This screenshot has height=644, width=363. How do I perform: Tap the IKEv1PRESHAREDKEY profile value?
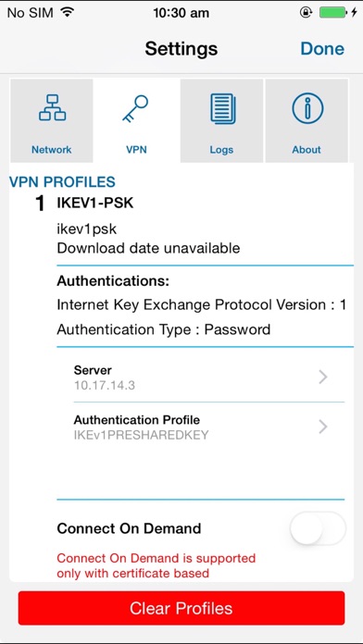point(141,435)
